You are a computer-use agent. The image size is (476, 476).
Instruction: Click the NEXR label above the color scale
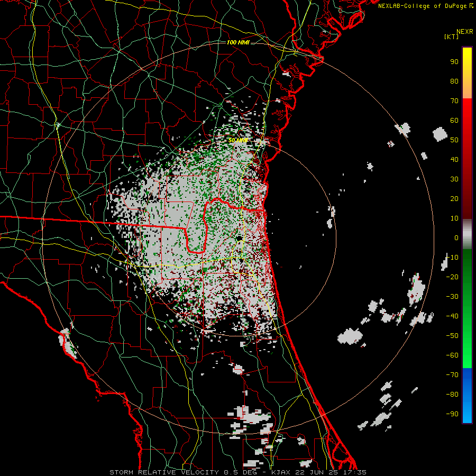click(464, 32)
